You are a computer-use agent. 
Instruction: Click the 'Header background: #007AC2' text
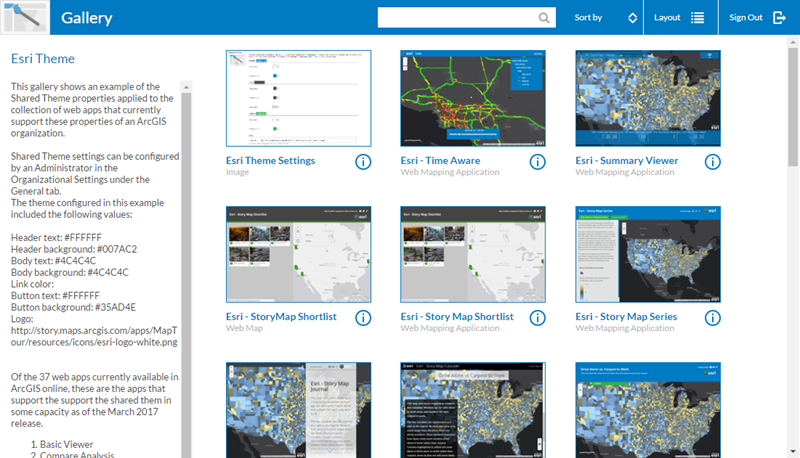pos(74,249)
